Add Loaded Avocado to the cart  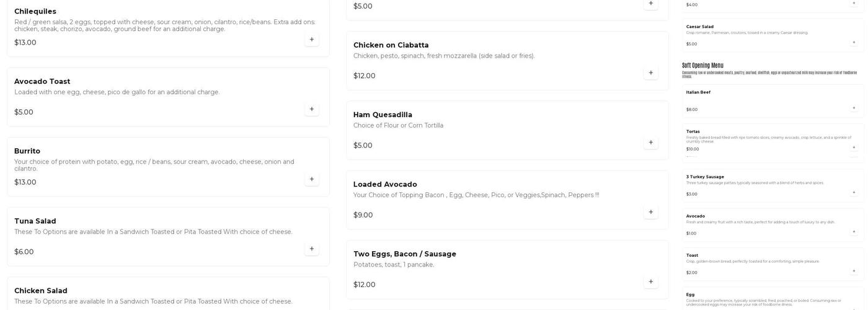pos(650,212)
